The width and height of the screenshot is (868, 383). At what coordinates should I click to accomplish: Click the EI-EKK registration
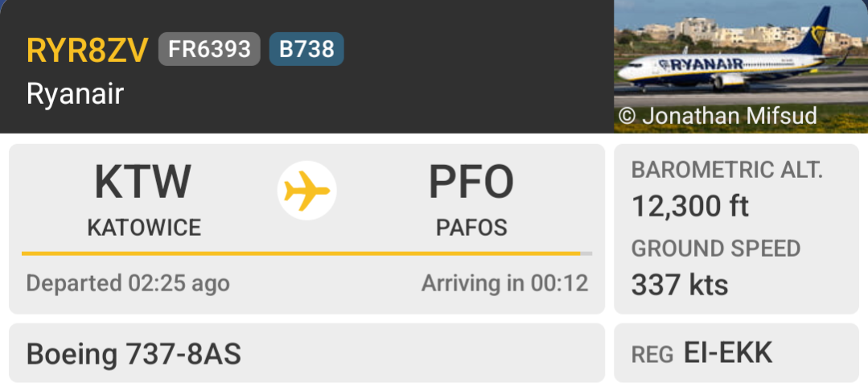727,353
